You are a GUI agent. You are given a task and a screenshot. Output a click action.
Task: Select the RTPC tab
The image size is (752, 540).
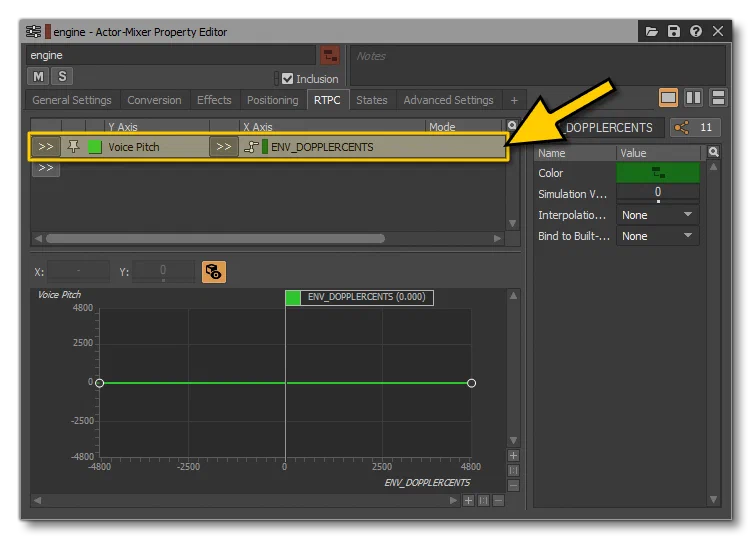[x=327, y=100]
